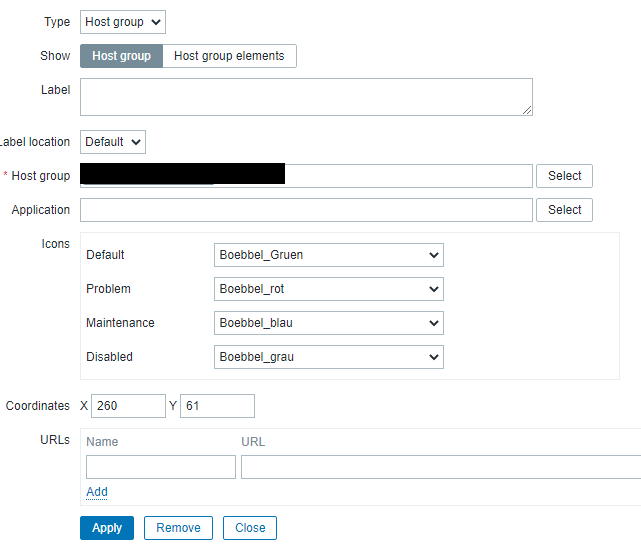The image size is (641, 550).
Task: Open the Problem icon dropdown
Action: coord(329,289)
